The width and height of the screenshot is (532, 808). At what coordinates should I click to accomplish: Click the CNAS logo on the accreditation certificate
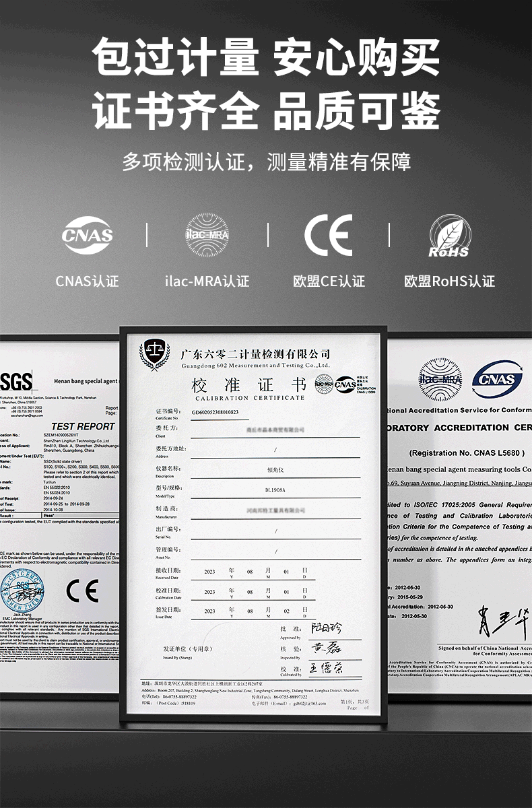click(497, 378)
